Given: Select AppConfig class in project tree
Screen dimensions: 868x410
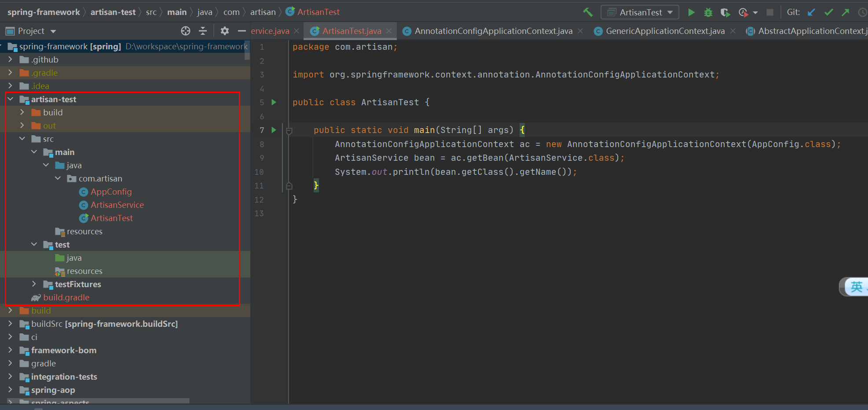Looking at the screenshot, I should pyautogui.click(x=111, y=192).
